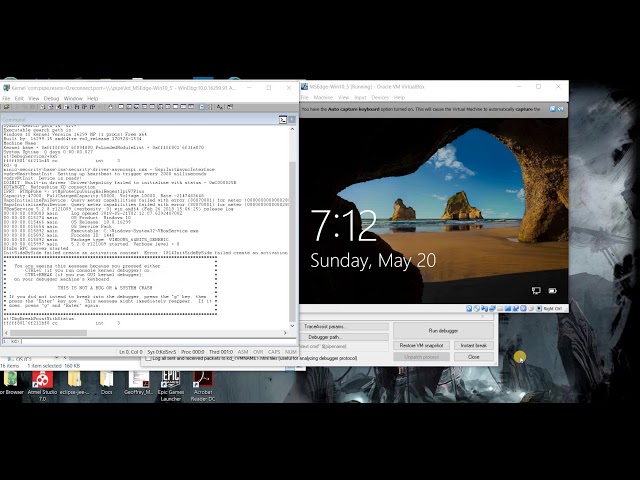Click the Run debugger button
Screen dimensions: 640x480
click(443, 331)
